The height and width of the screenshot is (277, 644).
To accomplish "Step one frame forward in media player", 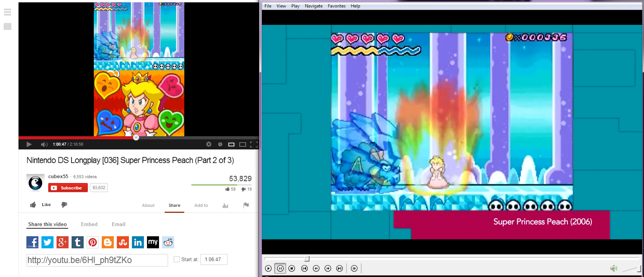I will 354,268.
